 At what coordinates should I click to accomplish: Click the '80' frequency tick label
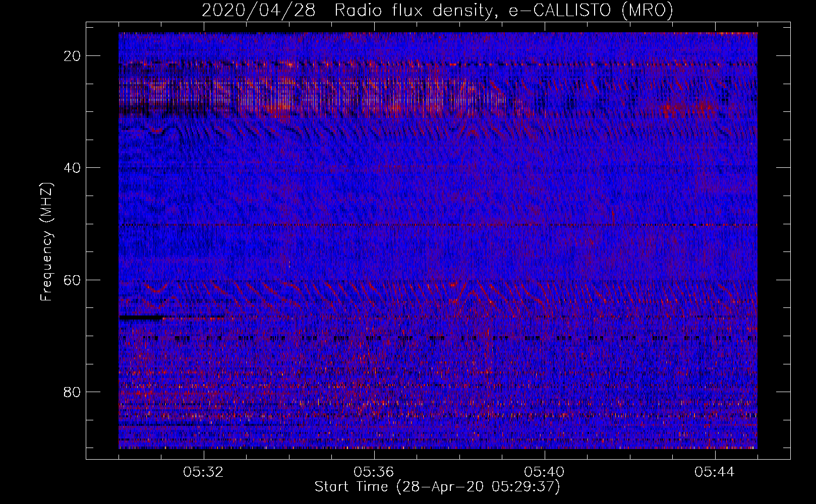point(73,392)
